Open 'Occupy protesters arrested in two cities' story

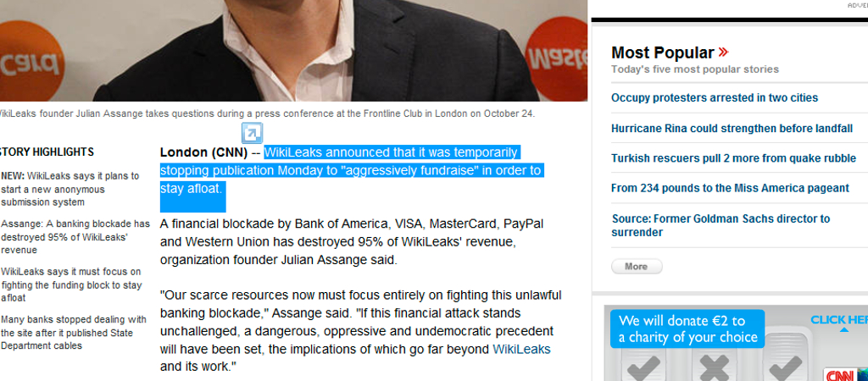[714, 98]
